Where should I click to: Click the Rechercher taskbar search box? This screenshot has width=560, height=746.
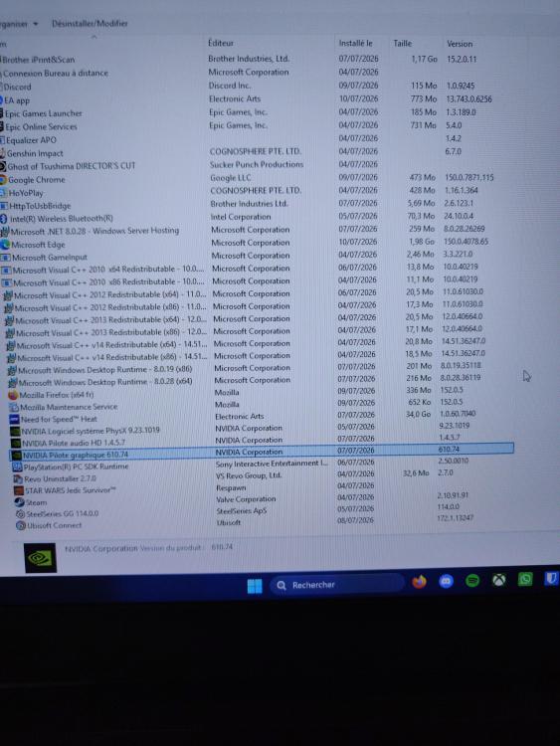(x=337, y=585)
